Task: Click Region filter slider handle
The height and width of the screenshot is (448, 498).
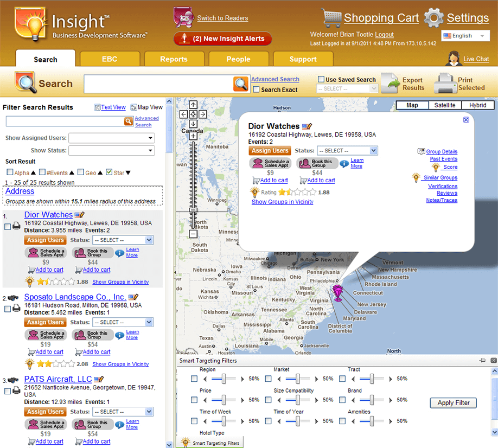Action: [224, 379]
